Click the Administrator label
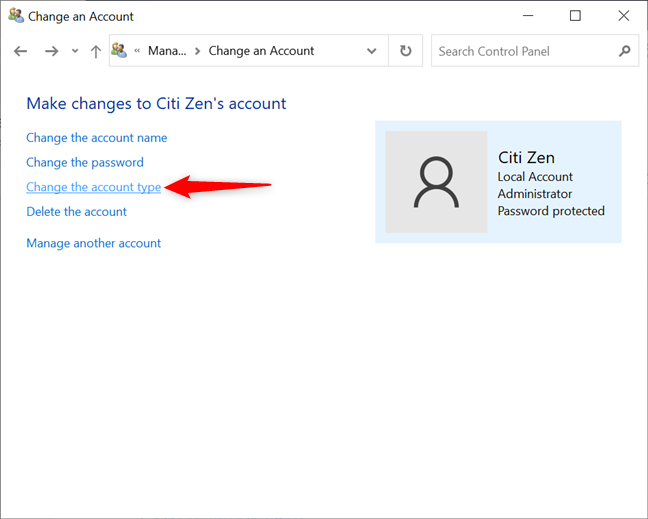The height and width of the screenshot is (519, 648). (x=535, y=194)
